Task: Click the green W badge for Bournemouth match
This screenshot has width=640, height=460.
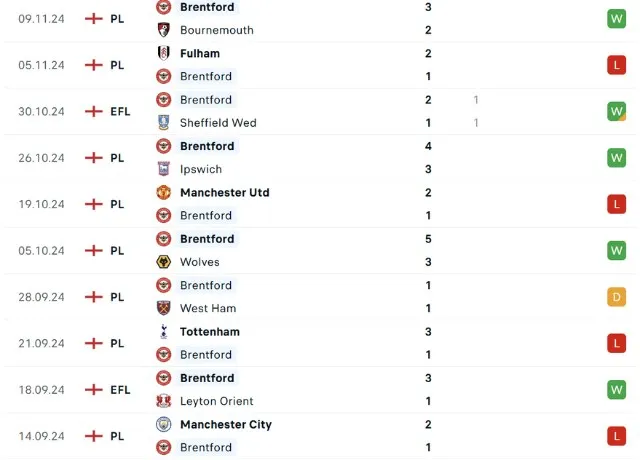Action: tap(616, 19)
